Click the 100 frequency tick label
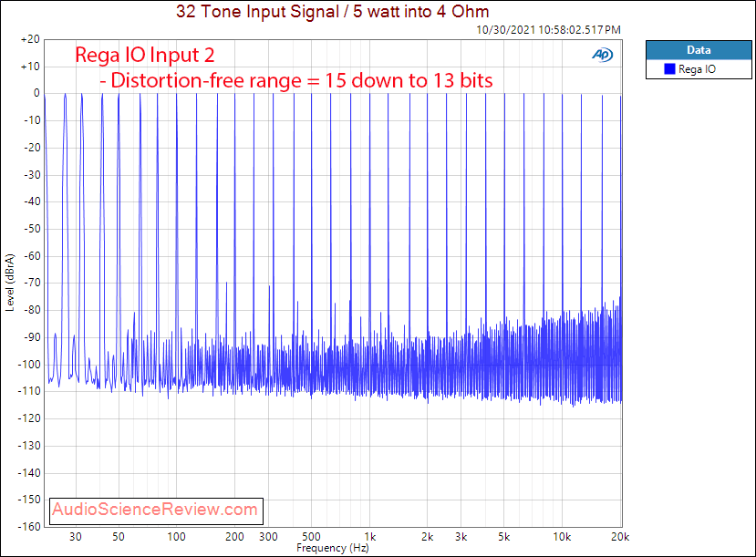Image resolution: width=756 pixels, height=557 pixels. [x=177, y=537]
